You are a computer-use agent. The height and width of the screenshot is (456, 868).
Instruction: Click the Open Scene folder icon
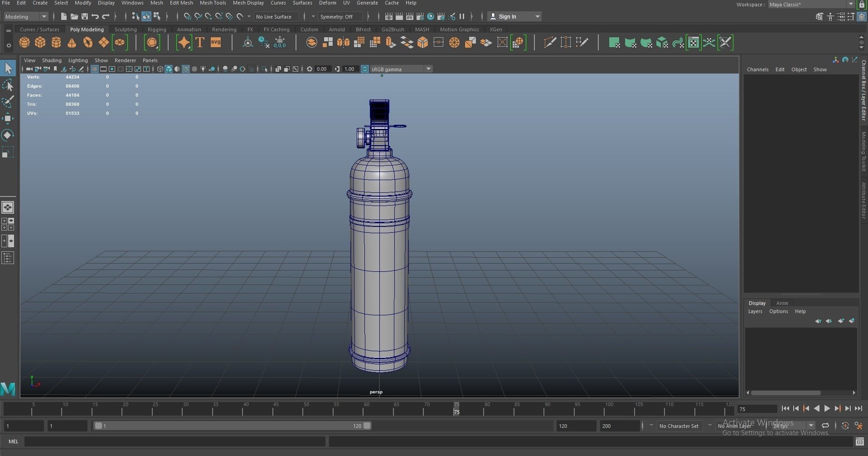74,17
